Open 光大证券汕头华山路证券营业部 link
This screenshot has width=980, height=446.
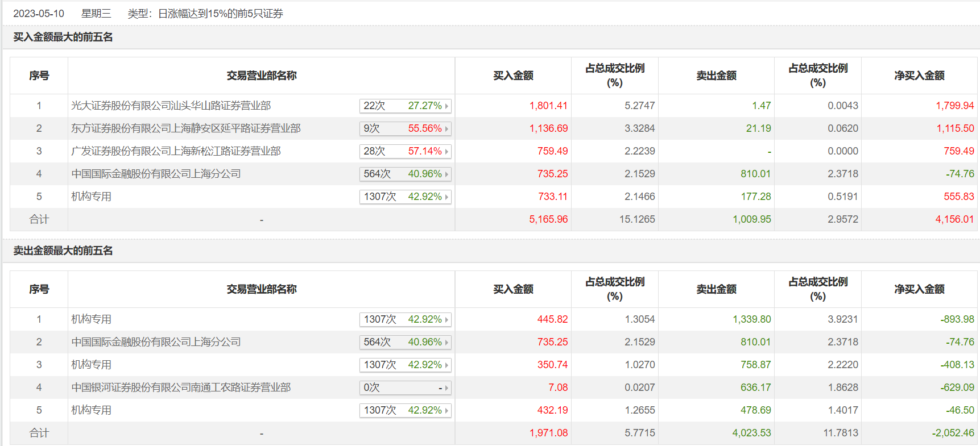click(x=171, y=106)
